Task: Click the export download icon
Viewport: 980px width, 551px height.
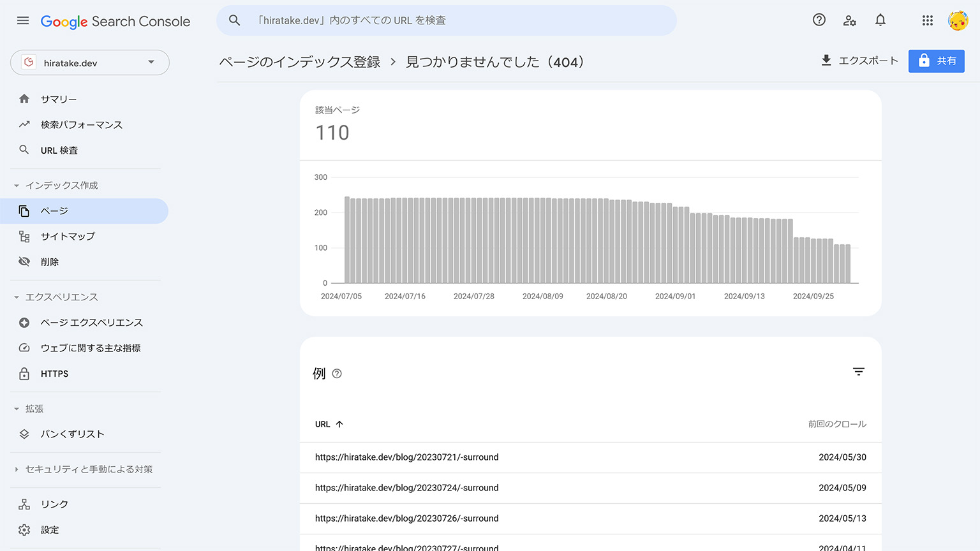Action: click(826, 61)
